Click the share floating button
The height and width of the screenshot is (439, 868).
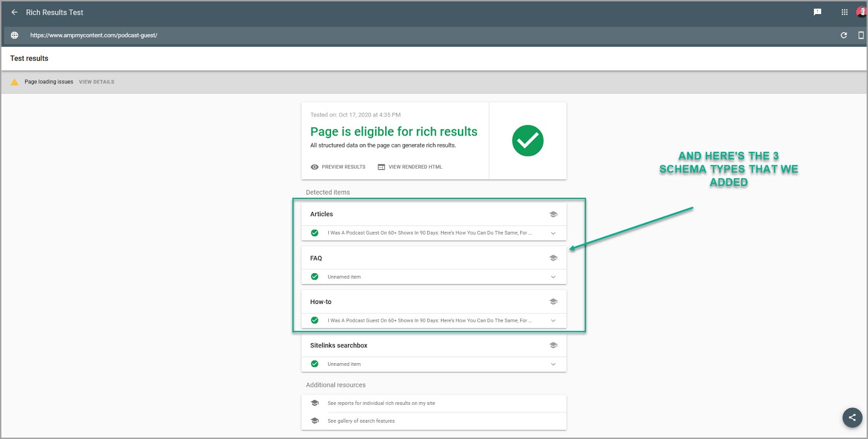852,417
